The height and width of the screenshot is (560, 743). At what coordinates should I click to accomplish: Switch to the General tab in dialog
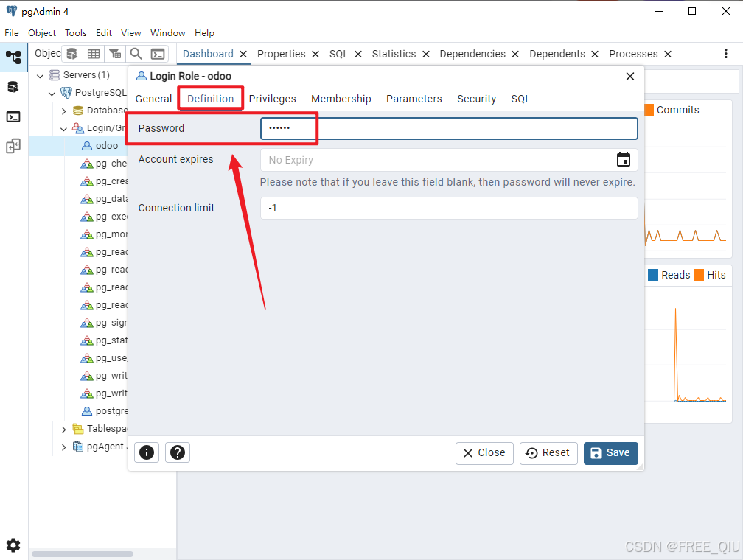153,99
